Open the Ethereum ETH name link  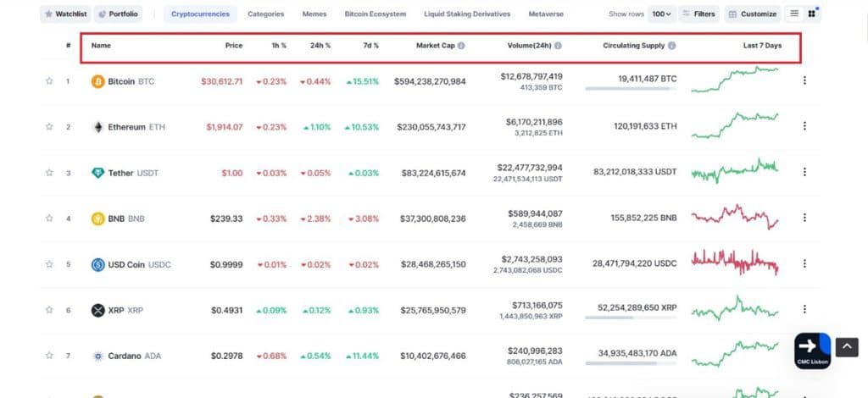136,127
